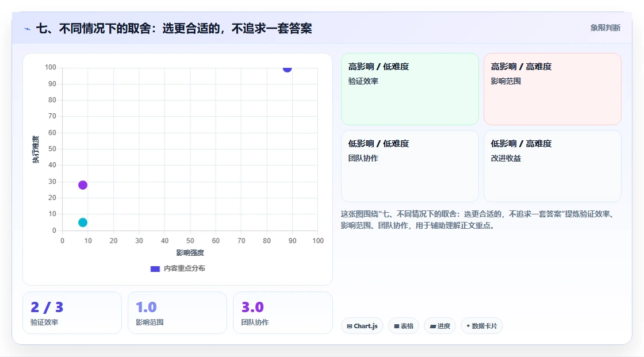Click the 2 / 3 验证效率 stat card

pos(72,313)
